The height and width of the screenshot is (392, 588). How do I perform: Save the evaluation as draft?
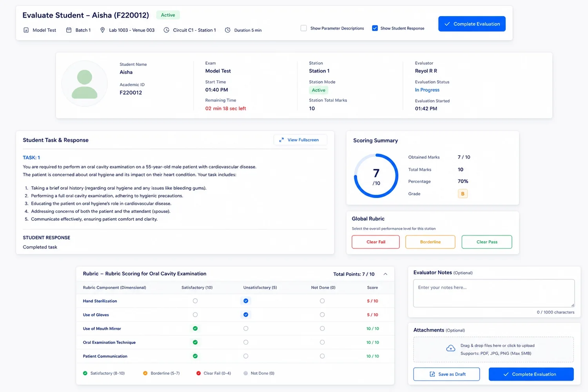(446, 374)
